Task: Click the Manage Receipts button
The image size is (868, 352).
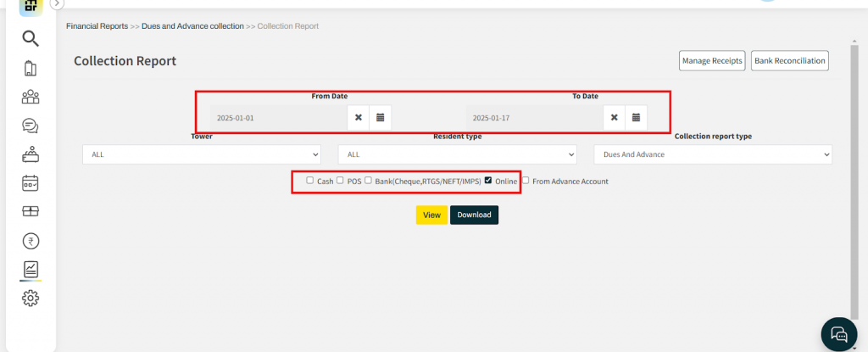Action: (x=712, y=61)
